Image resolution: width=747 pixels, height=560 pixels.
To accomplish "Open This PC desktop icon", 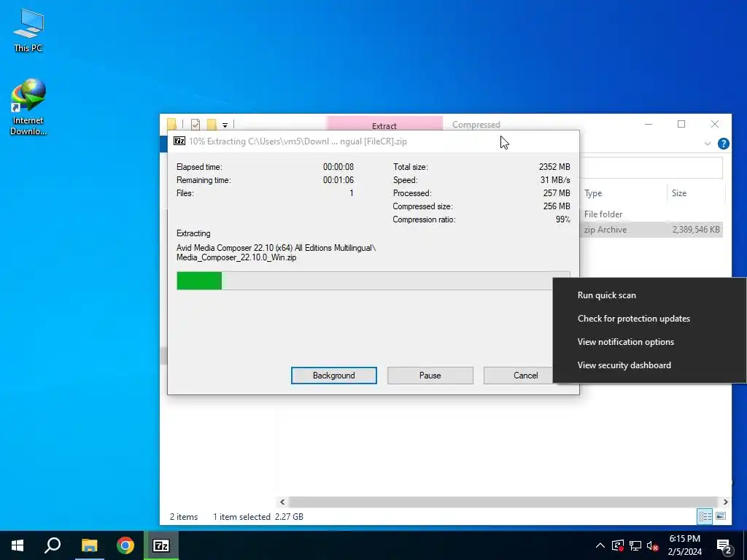I will click(28, 30).
